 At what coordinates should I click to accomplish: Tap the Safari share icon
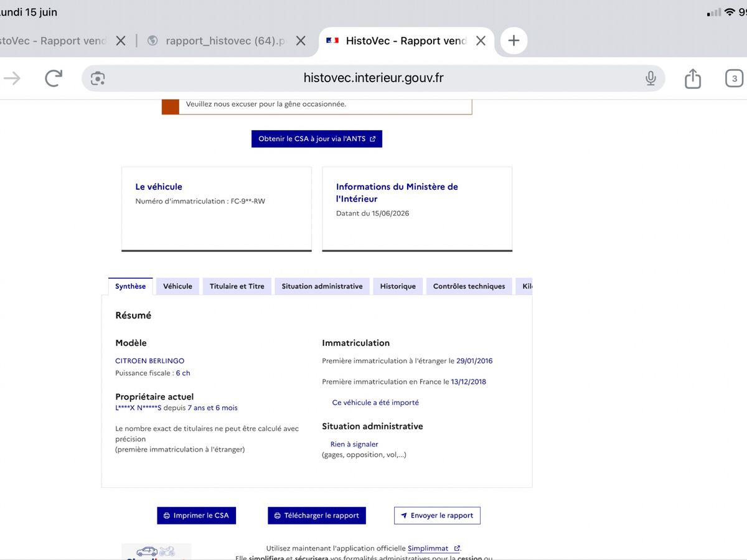tap(693, 78)
